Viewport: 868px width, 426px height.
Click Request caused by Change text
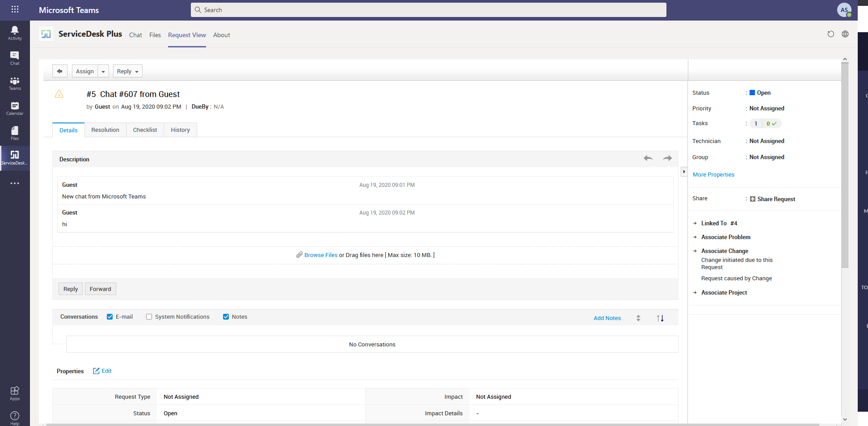736,278
